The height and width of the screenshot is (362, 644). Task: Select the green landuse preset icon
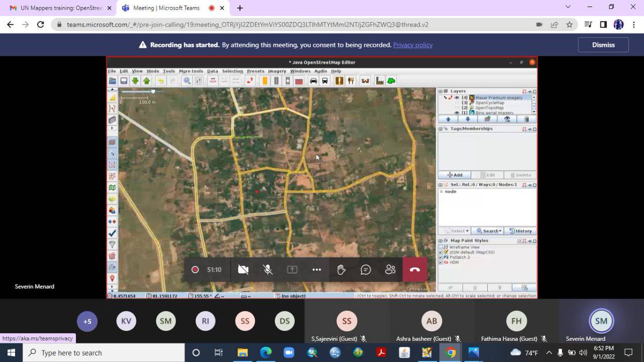(392, 81)
